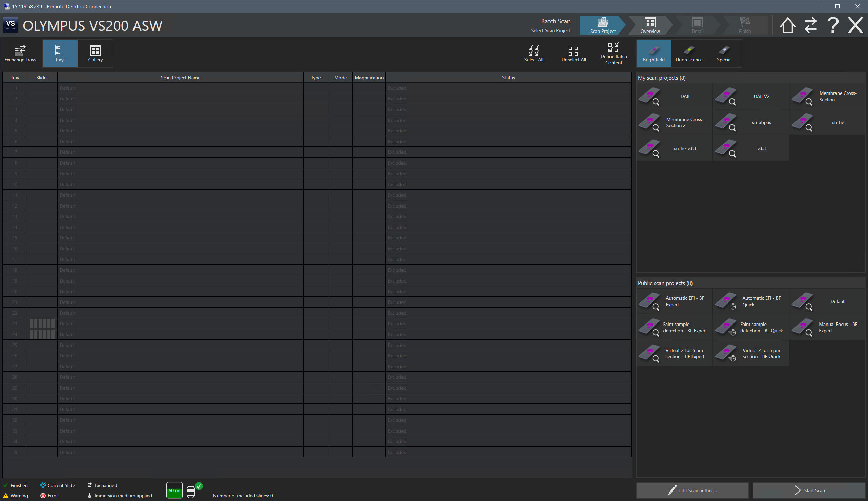Pick Automatic EFI - BF Expert project
The image size is (868, 501).
(674, 301)
